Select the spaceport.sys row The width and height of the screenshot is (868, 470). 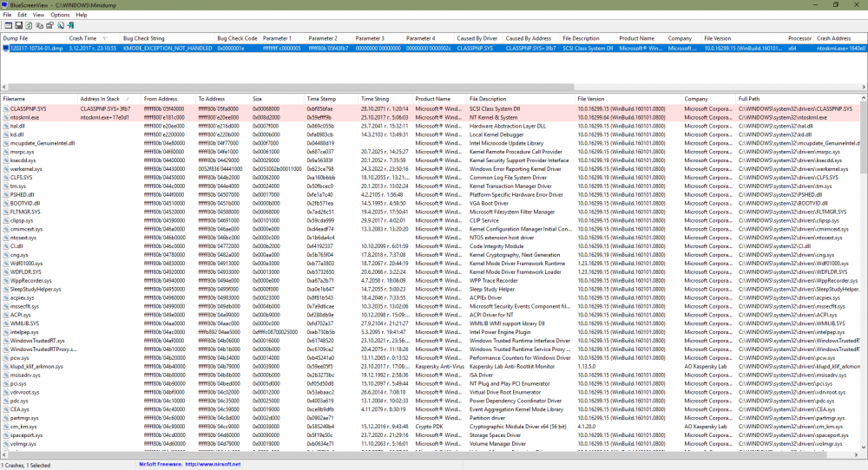431,435
